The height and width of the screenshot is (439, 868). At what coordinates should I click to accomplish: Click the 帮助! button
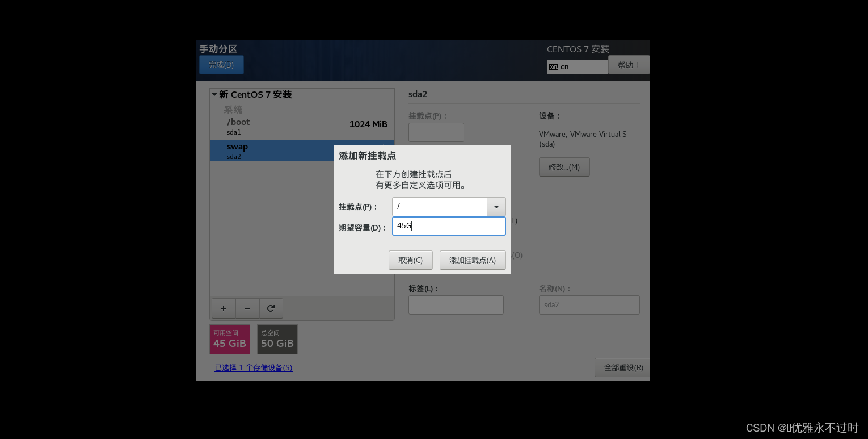tap(629, 65)
